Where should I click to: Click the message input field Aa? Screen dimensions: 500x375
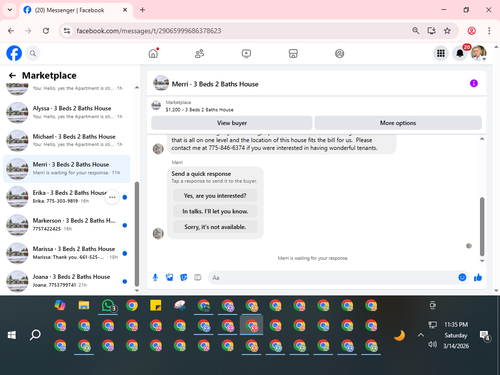pos(333,278)
